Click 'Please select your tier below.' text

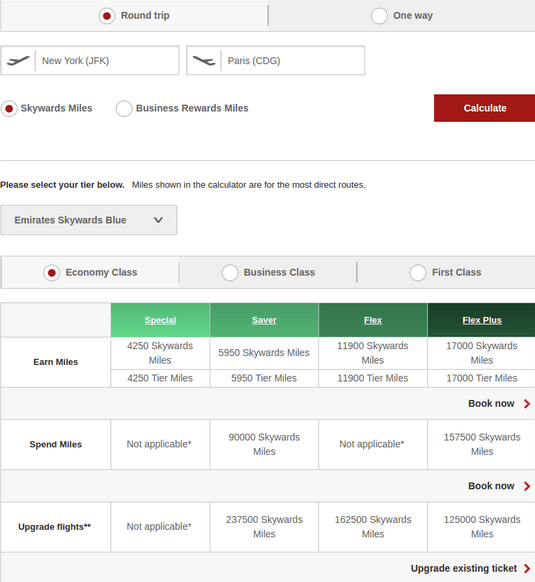coord(62,185)
